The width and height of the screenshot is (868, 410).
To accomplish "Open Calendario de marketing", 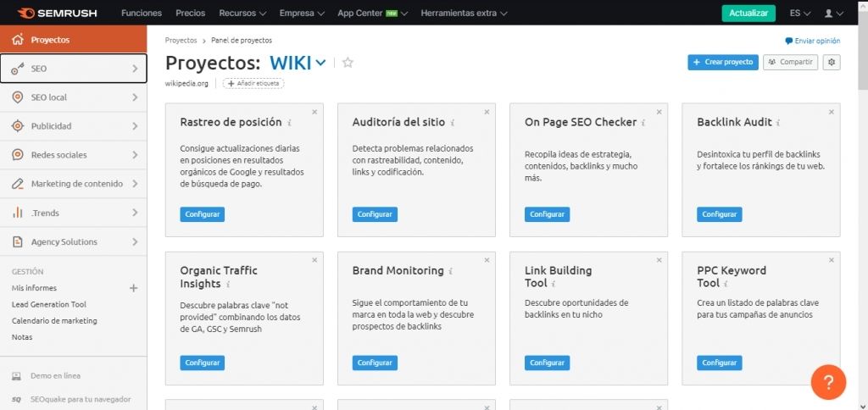I will point(54,320).
